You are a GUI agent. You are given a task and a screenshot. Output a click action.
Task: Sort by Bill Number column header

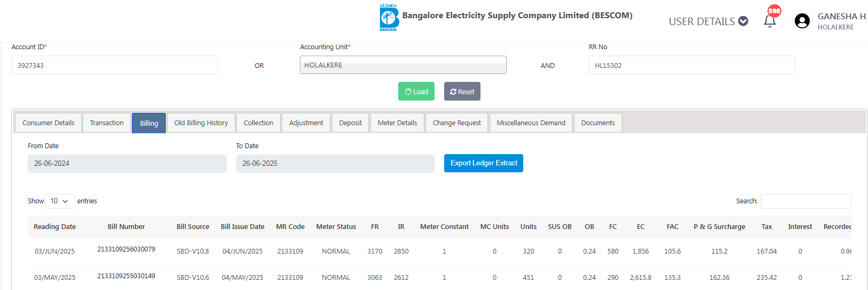[x=126, y=227]
